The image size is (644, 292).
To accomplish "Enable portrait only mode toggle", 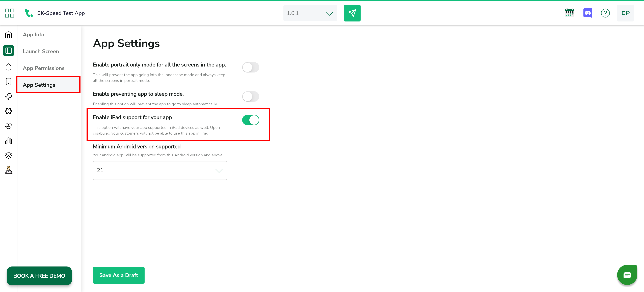I will [x=251, y=67].
